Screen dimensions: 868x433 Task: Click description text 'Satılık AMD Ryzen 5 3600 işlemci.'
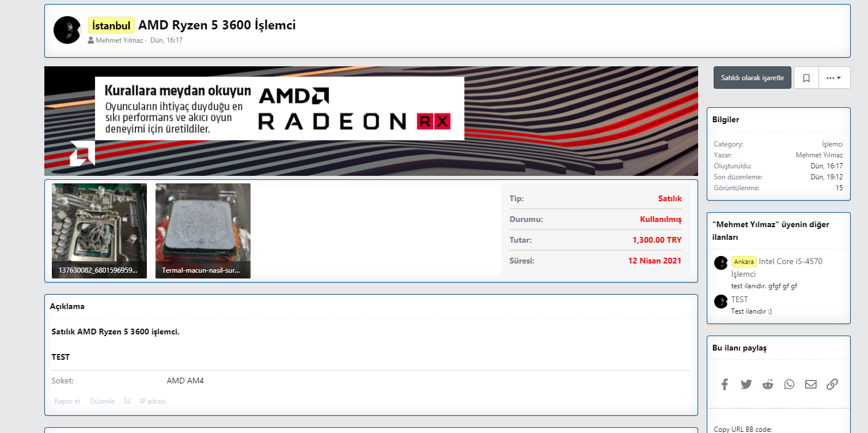click(x=116, y=332)
